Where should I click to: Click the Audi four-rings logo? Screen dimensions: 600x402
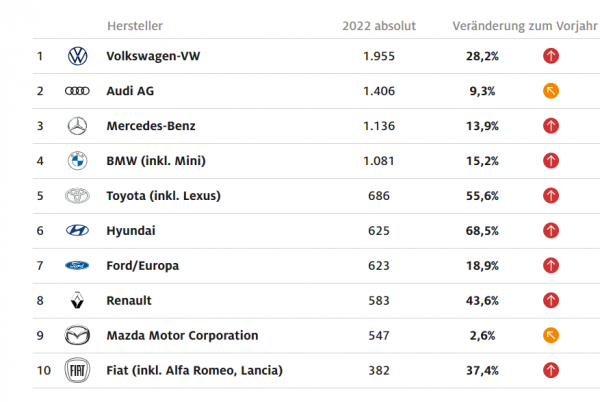77,91
